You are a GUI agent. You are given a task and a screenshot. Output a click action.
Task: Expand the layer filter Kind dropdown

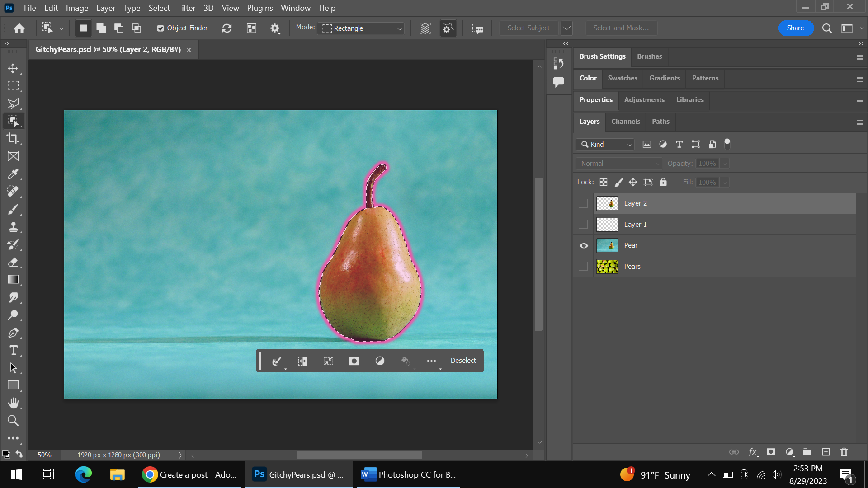629,145
